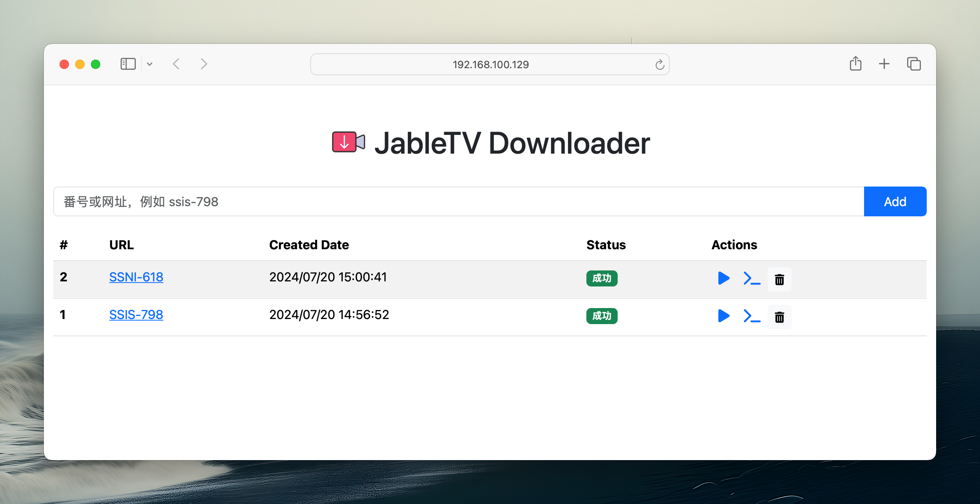
Task: Toggle the Safari sidebar
Action: [128, 63]
